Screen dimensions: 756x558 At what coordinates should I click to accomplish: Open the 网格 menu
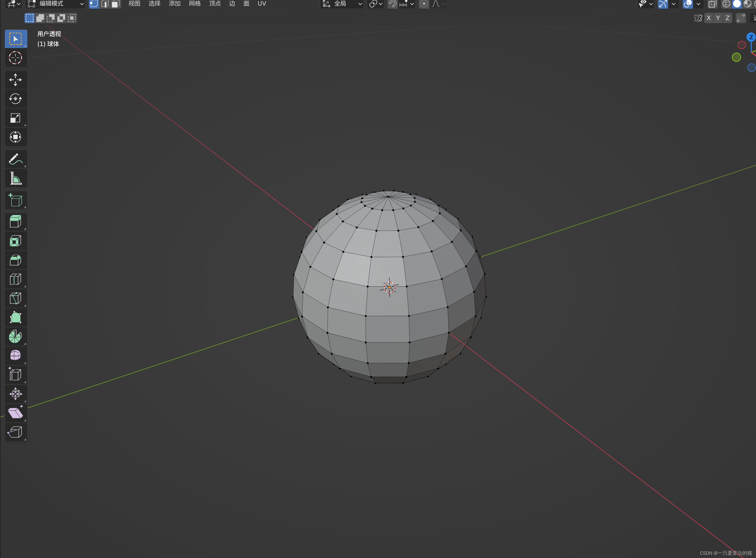[195, 4]
